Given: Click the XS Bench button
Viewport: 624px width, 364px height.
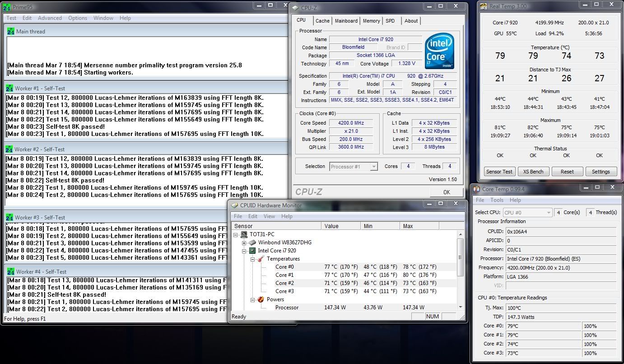Looking at the screenshot, I should pyautogui.click(x=533, y=172).
